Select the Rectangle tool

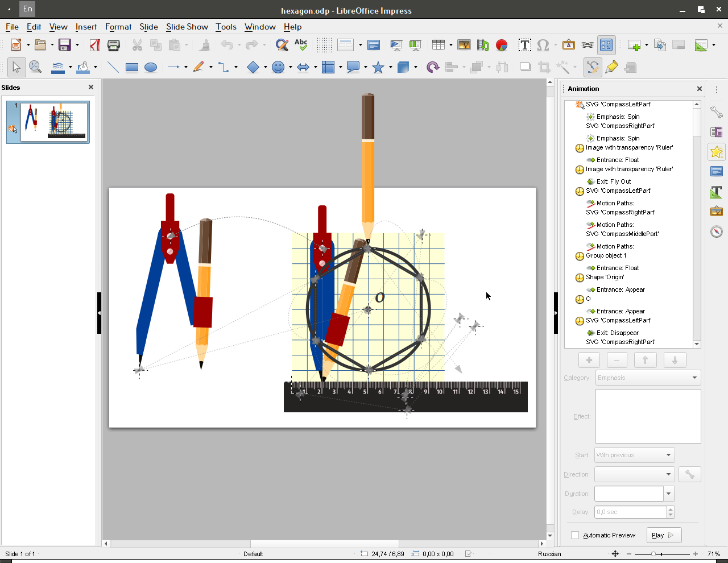[132, 67]
